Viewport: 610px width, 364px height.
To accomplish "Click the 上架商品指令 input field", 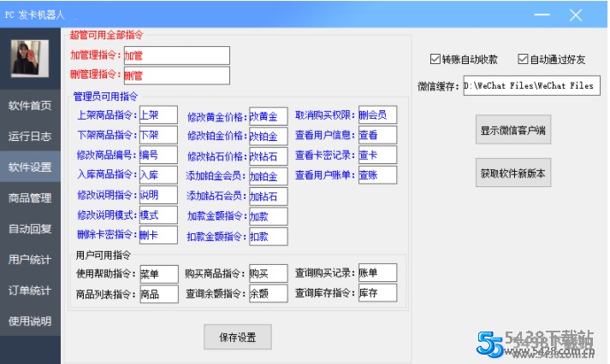I will pos(157,114).
